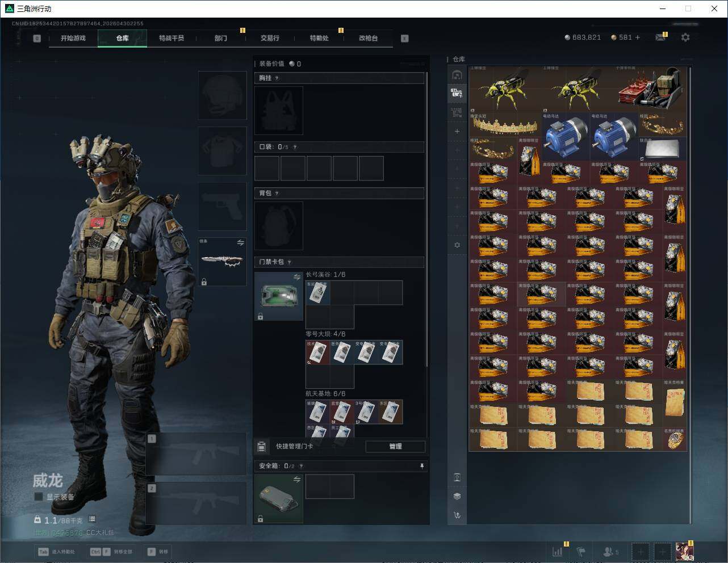Click the swap arrows on the knife slot
Screen dimensions: 728x563
coord(240,243)
